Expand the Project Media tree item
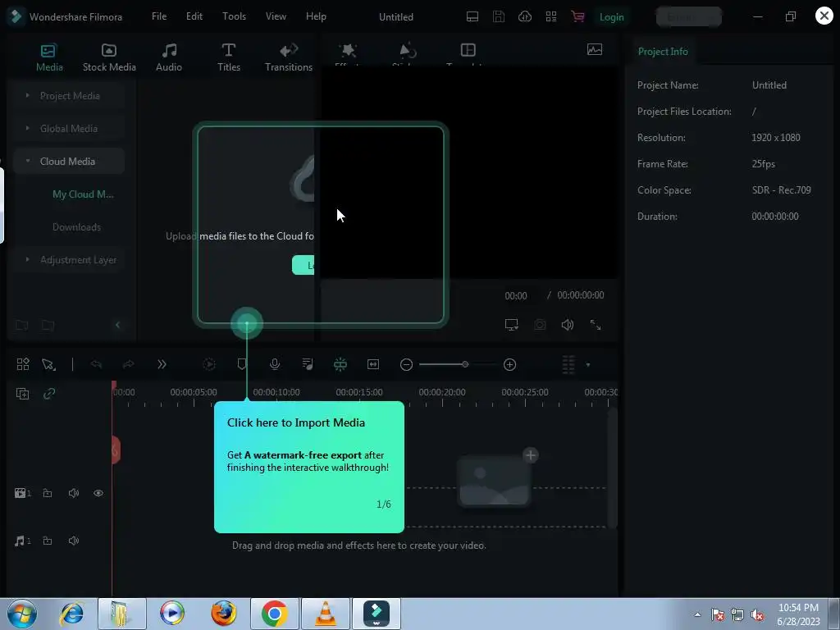 point(27,95)
